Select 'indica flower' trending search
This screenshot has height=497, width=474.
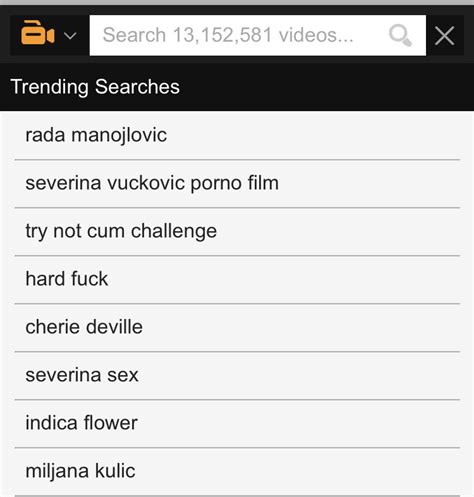point(237,424)
